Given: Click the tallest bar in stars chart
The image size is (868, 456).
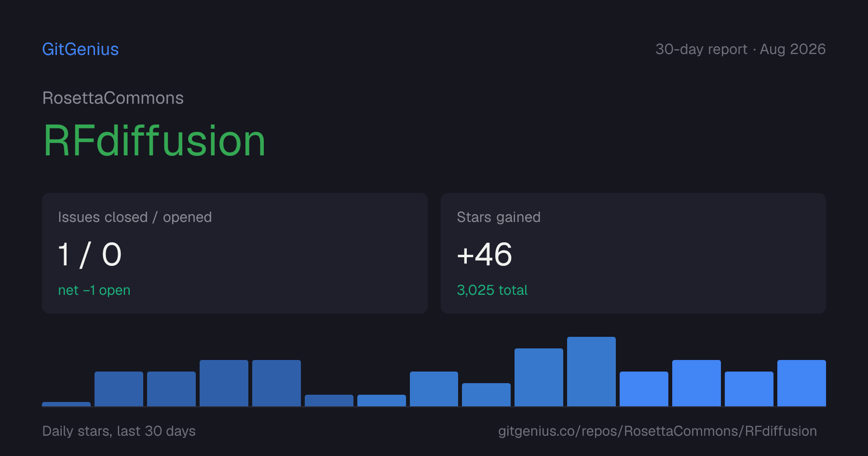Looking at the screenshot, I should [x=591, y=372].
